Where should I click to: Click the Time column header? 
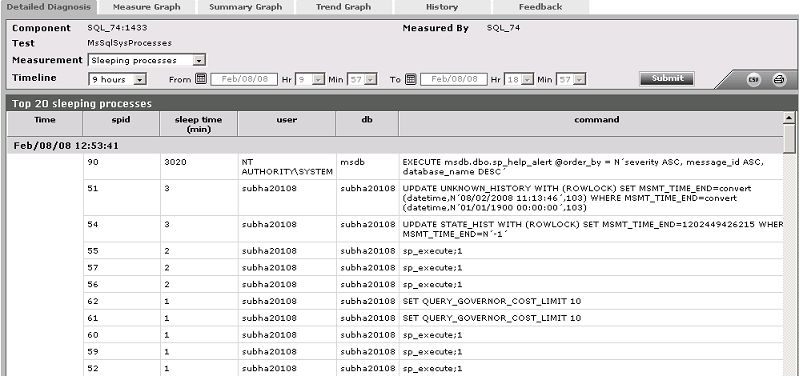(45, 124)
